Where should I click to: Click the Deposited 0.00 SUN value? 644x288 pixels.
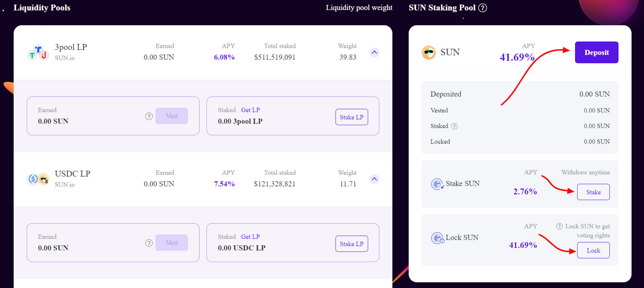pyautogui.click(x=594, y=94)
